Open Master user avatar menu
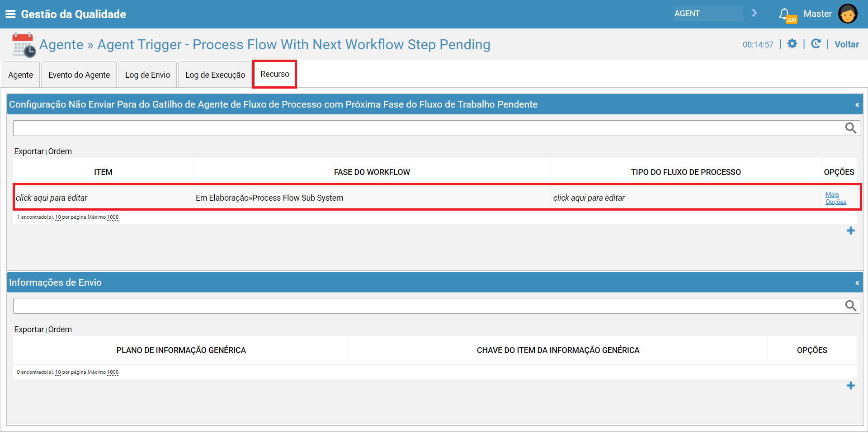 tap(847, 14)
